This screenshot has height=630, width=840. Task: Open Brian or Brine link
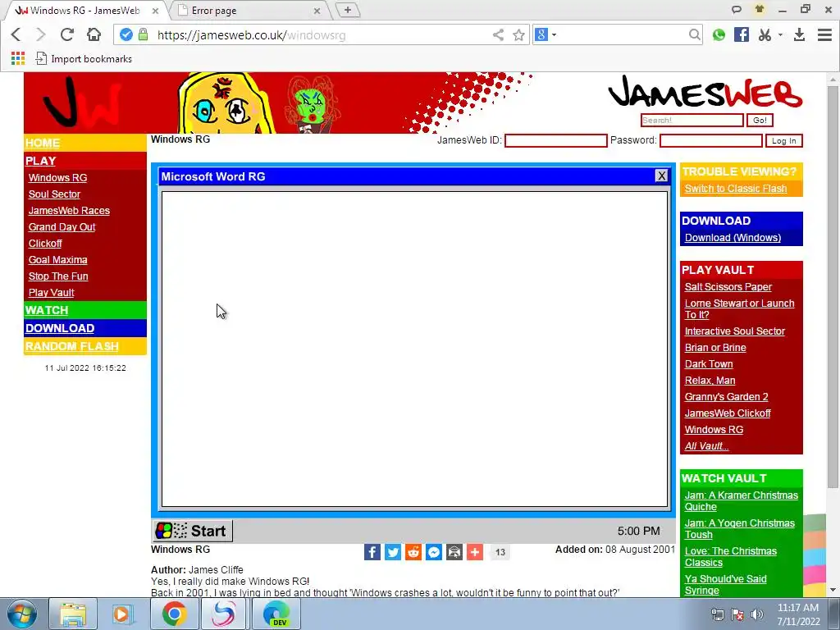pos(715,348)
